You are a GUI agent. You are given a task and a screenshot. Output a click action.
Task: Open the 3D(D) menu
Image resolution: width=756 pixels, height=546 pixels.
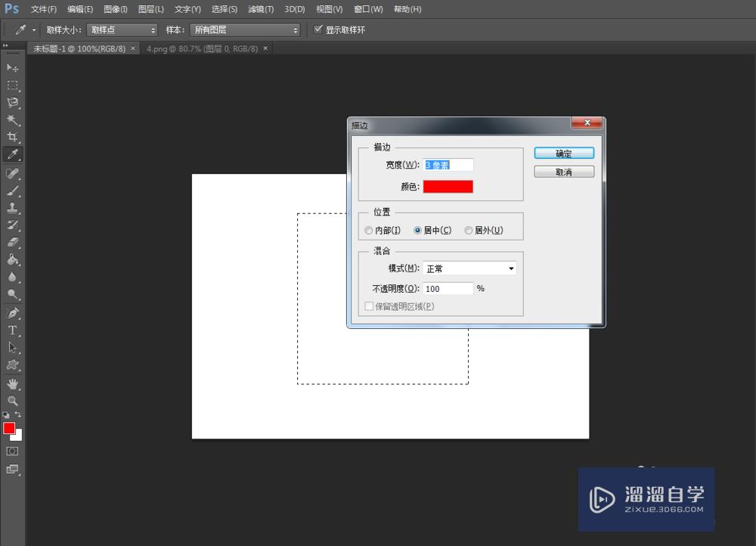tap(295, 9)
